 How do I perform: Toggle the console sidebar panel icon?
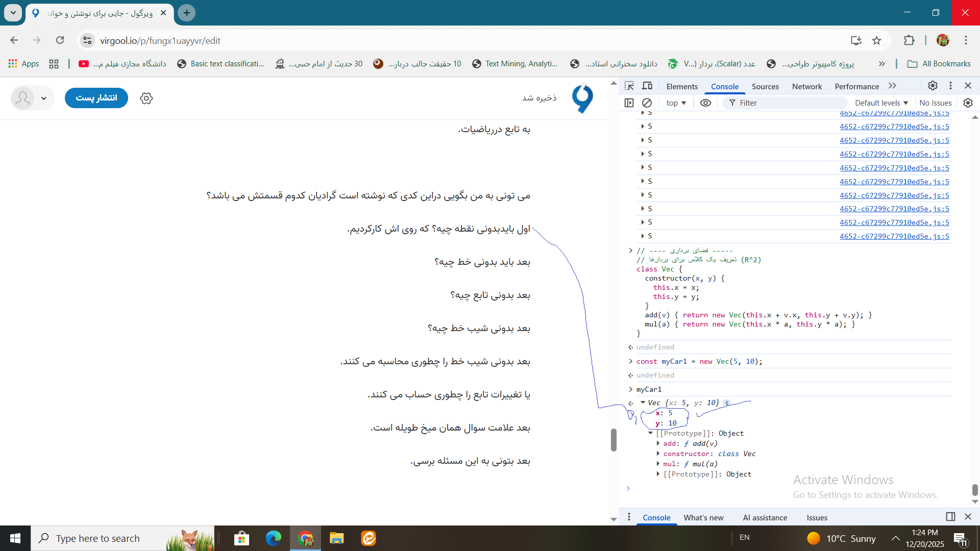click(x=629, y=103)
